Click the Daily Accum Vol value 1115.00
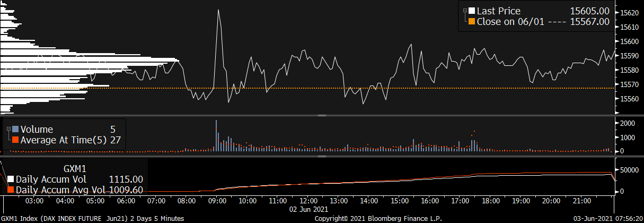The height and width of the screenshot is (223, 644). coord(126,179)
